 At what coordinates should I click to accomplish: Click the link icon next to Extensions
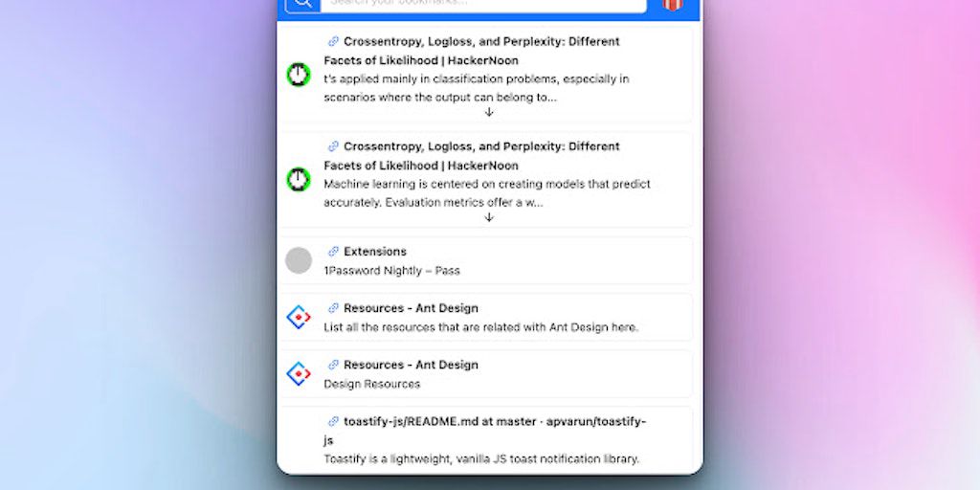(333, 252)
